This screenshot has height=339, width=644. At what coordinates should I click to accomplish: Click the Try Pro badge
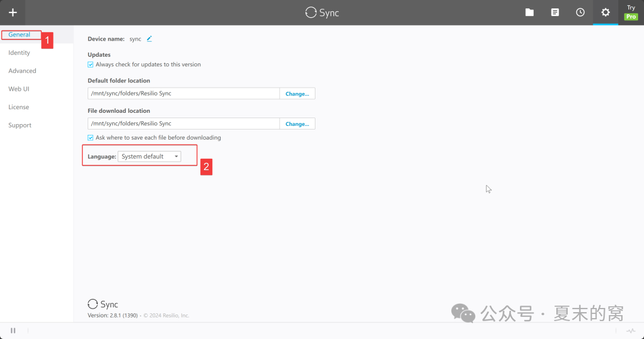pyautogui.click(x=631, y=13)
